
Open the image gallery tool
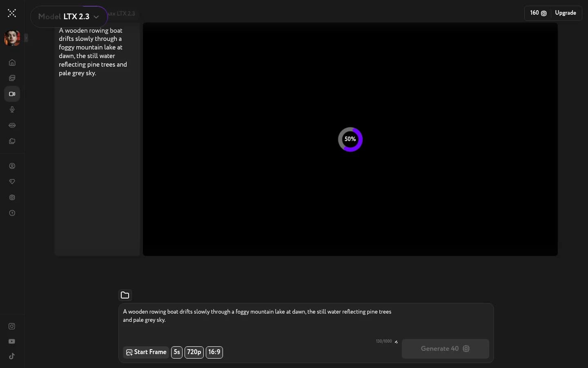click(12, 78)
